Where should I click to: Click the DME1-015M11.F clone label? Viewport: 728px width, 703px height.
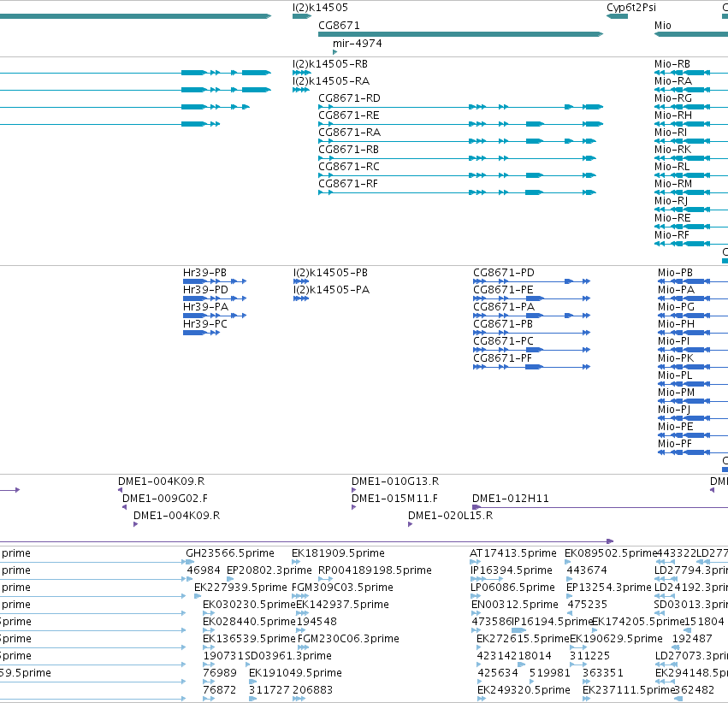coord(394,499)
